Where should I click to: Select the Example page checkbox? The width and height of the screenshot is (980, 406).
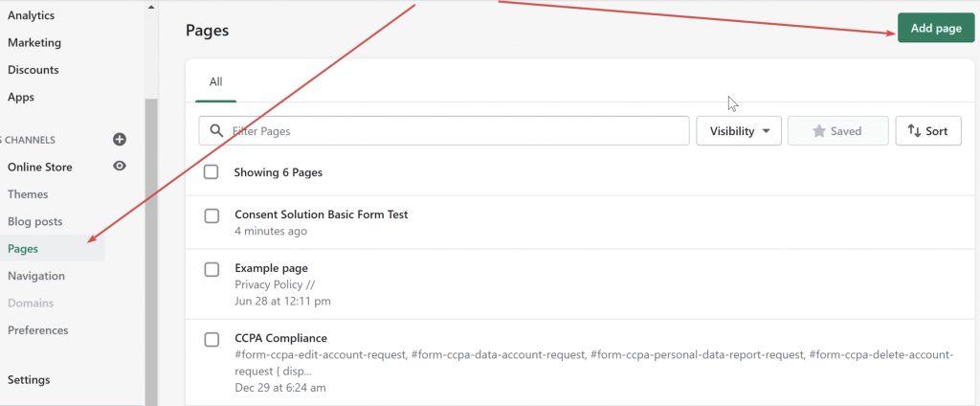(x=212, y=269)
